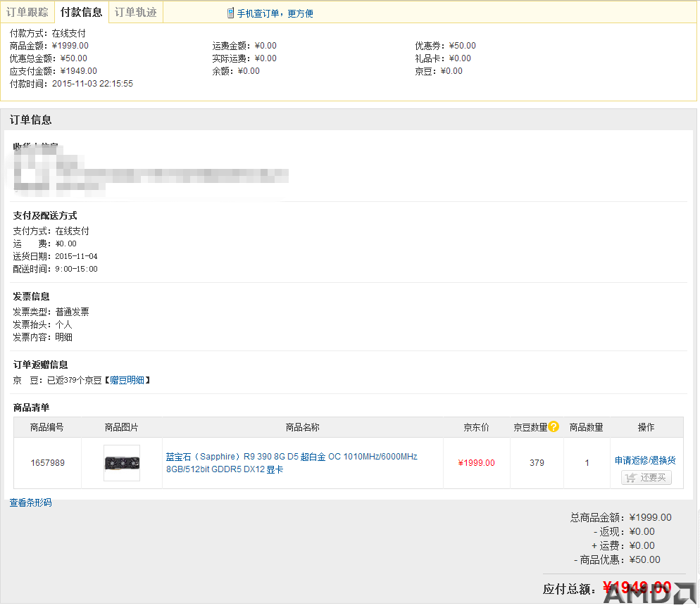The height and width of the screenshot is (608, 700).
Task: Click the red price ¥1999.00 in the table
Action: click(x=476, y=463)
